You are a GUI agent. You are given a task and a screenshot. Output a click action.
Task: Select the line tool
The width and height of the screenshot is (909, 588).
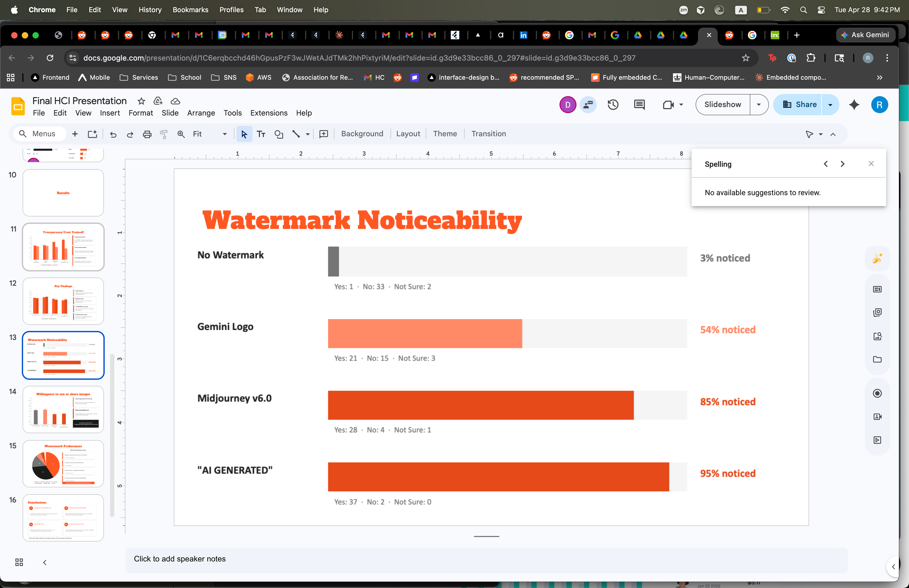[x=296, y=134]
